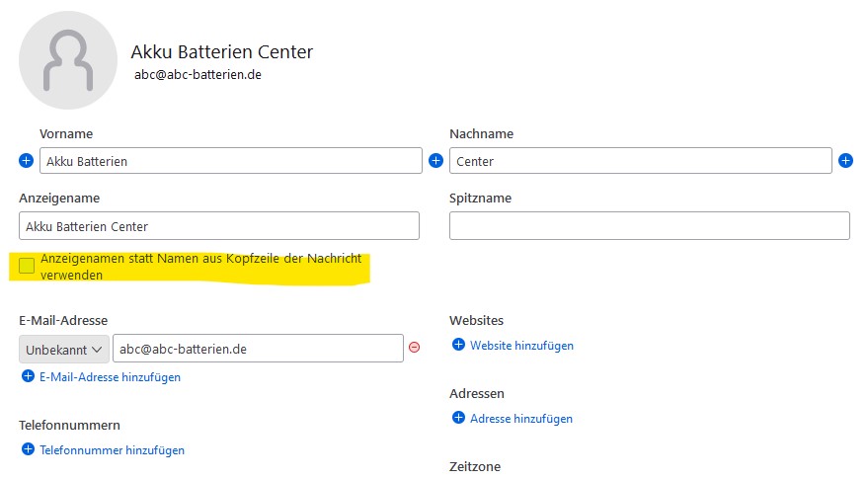
Task: Focus the Vorname input field
Action: [231, 161]
